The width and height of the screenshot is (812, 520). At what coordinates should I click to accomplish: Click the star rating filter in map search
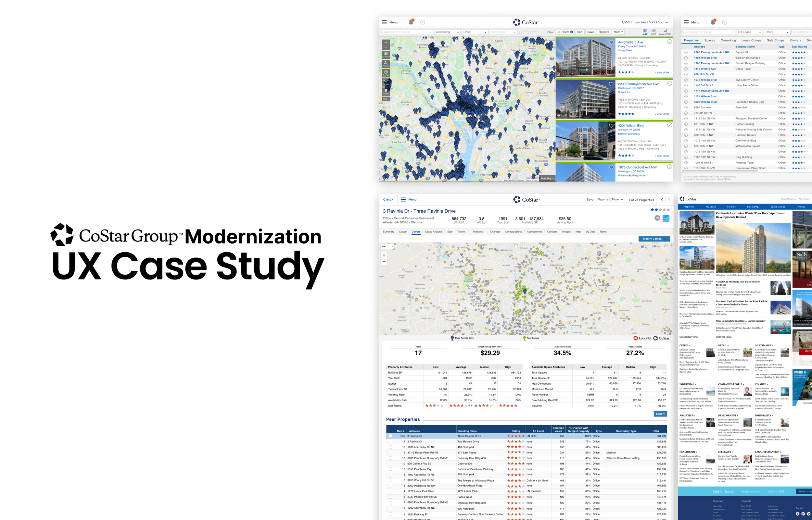coord(527,32)
